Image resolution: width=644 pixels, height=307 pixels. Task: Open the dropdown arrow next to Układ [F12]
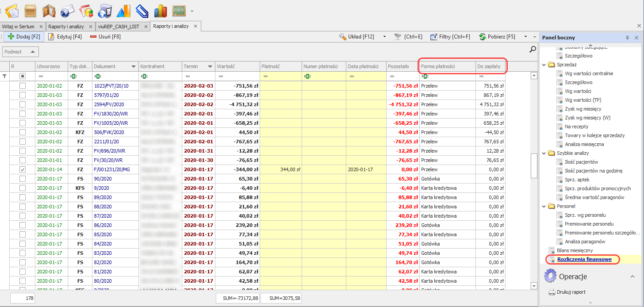[384, 37]
